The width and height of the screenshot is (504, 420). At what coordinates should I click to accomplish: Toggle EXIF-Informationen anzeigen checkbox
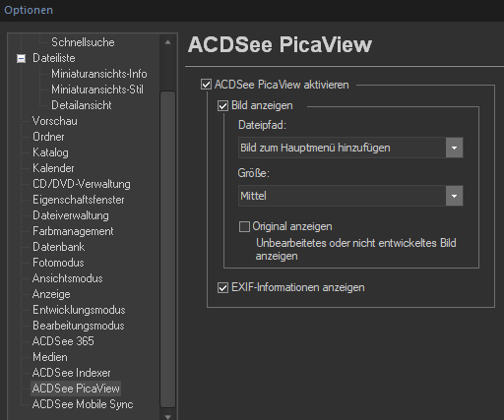[x=222, y=288]
